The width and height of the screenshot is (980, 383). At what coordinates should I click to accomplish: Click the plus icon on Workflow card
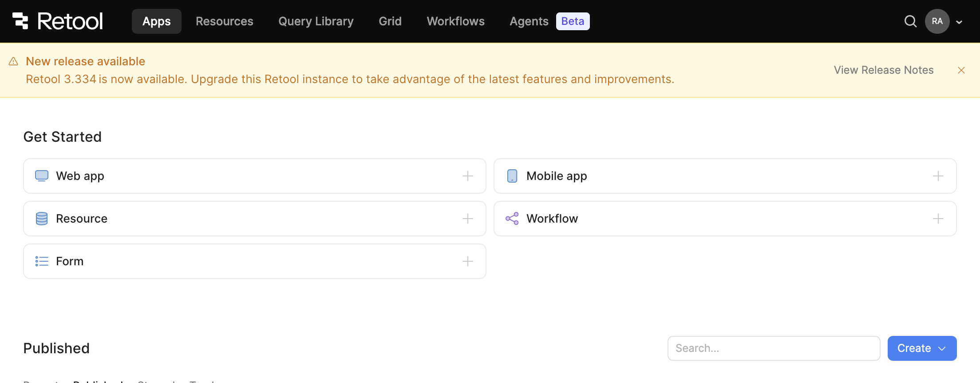[938, 219]
